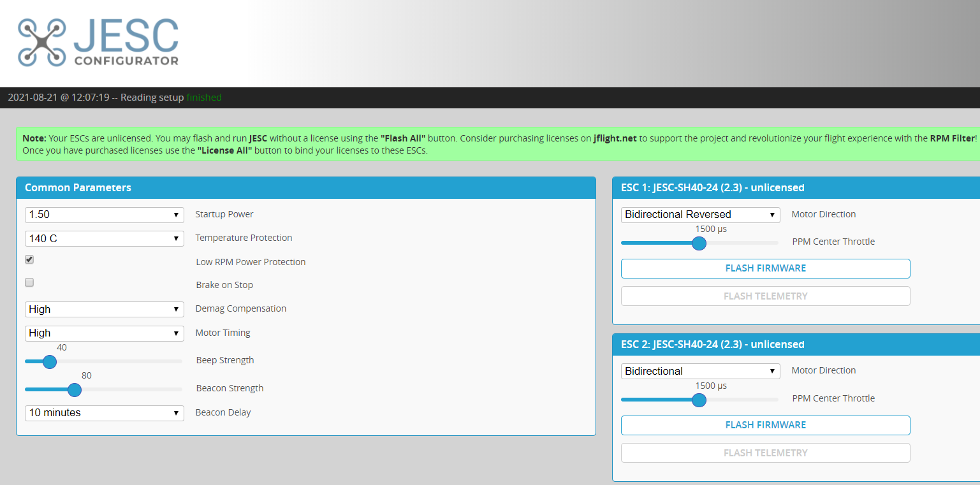Click ESC 1 Motor Direction label

(x=824, y=214)
